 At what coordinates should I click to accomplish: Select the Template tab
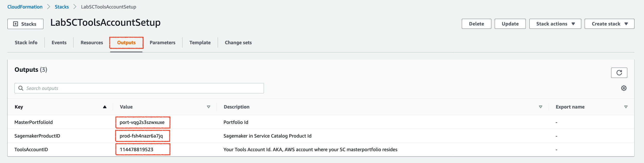point(200,43)
